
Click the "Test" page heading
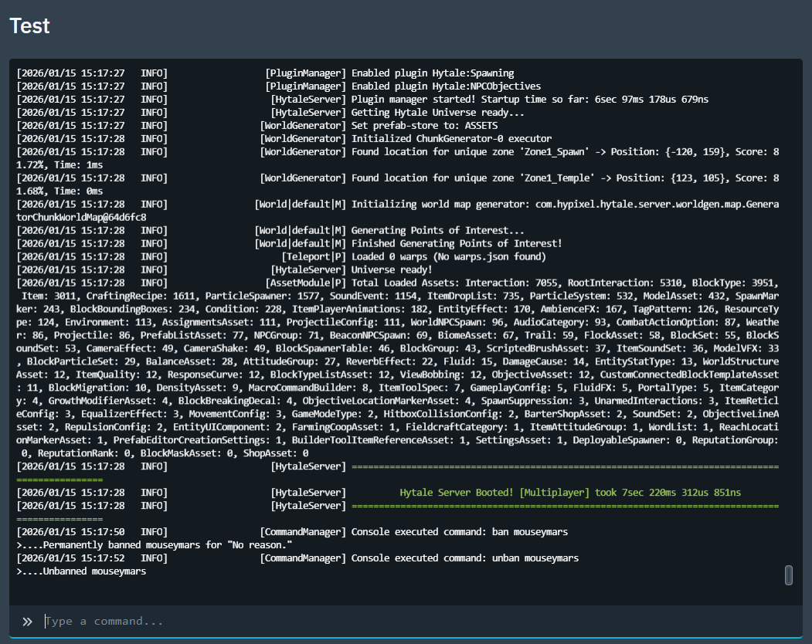pos(29,26)
